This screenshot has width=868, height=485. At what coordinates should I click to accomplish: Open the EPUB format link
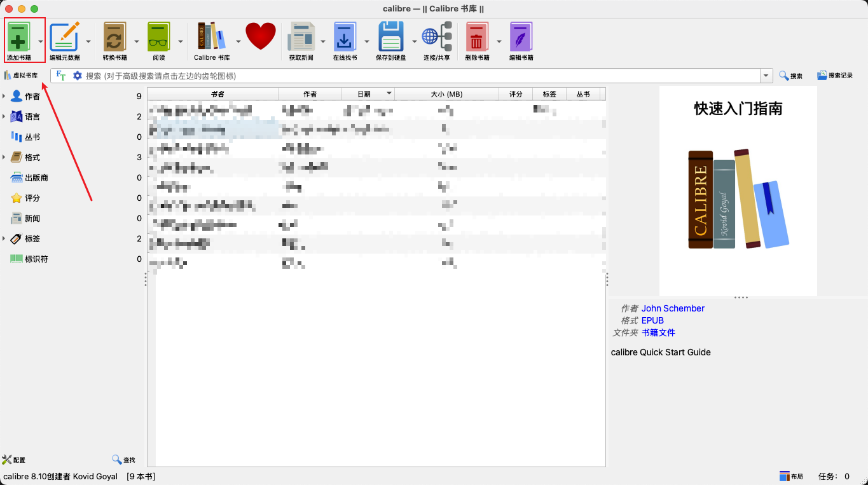click(652, 320)
